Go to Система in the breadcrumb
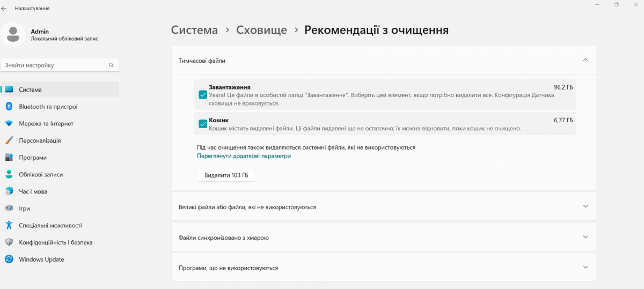The width and height of the screenshot is (644, 289). coord(194,30)
